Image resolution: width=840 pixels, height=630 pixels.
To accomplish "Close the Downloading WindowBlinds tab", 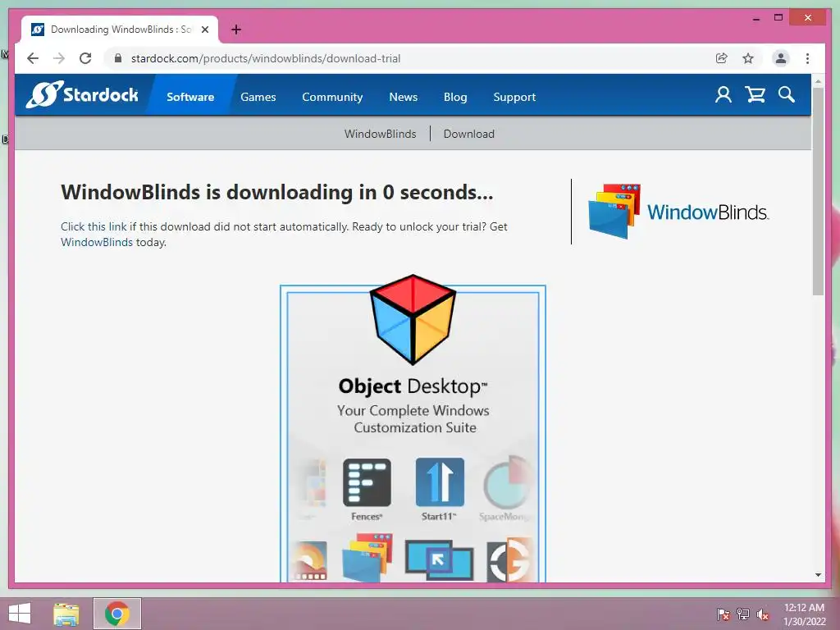I will click(204, 30).
